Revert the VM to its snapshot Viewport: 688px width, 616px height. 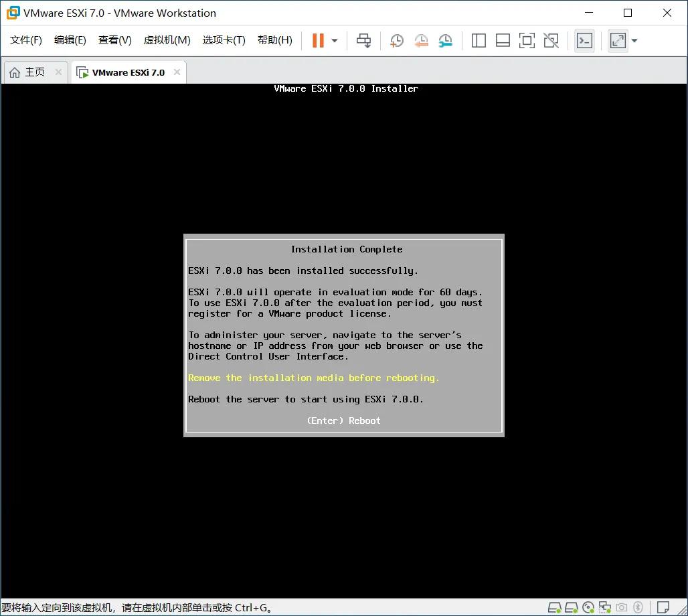point(421,40)
